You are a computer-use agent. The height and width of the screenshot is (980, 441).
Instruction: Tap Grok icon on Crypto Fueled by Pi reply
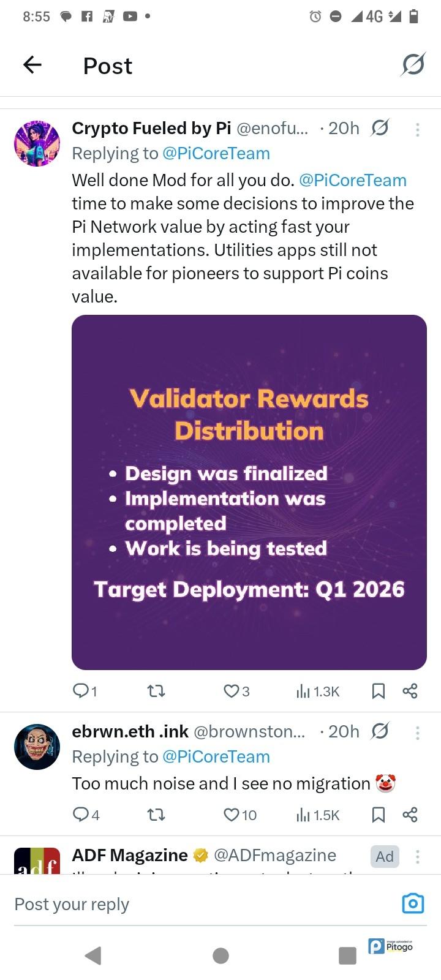click(x=380, y=128)
